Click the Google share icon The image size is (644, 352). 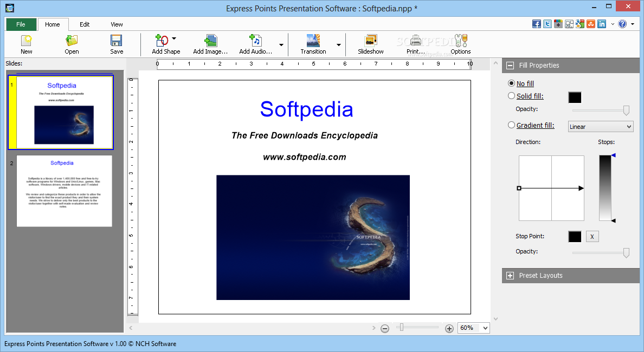pos(580,24)
